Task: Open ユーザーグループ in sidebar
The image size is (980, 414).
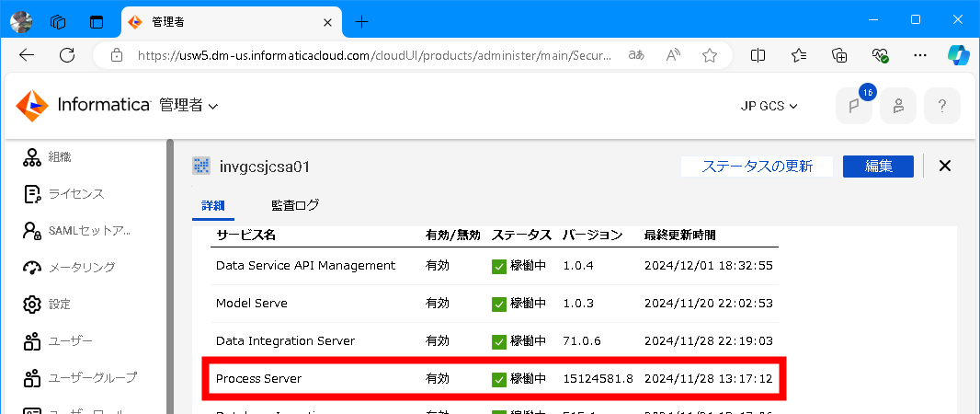Action: (x=79, y=378)
